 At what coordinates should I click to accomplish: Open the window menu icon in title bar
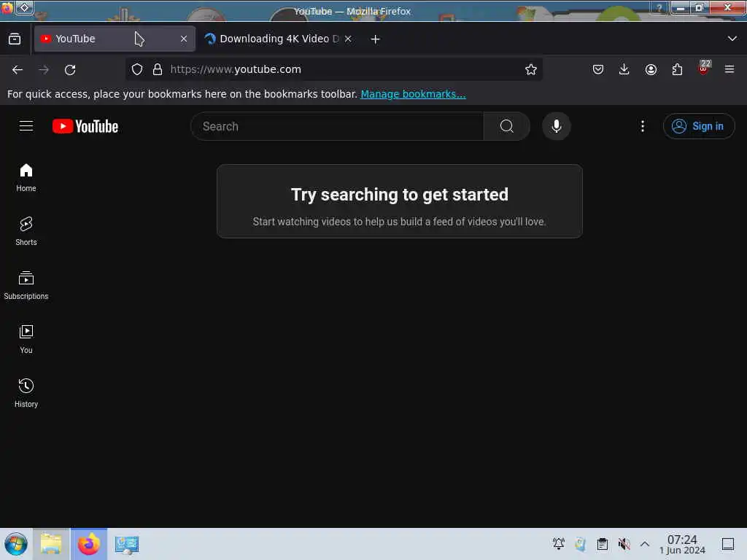(7, 7)
